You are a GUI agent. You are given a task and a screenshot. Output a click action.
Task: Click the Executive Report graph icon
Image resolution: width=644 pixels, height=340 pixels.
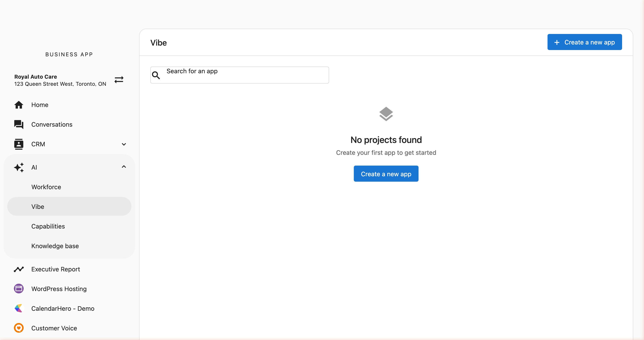tap(19, 269)
